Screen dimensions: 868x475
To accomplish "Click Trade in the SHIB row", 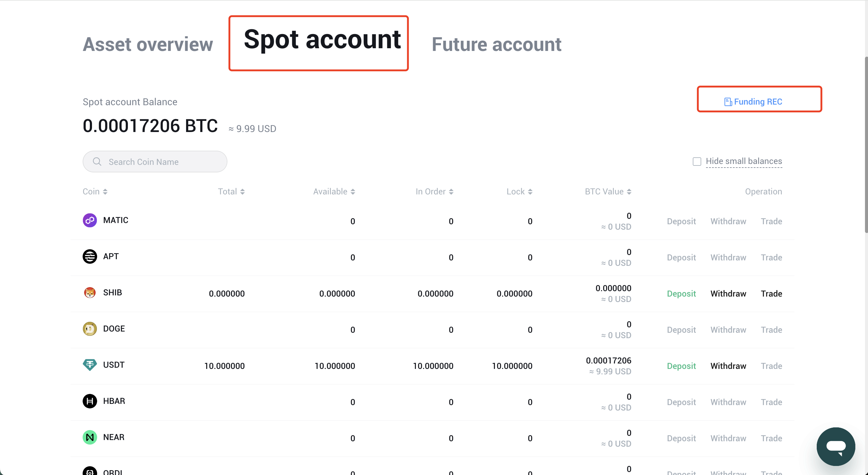I will click(771, 294).
